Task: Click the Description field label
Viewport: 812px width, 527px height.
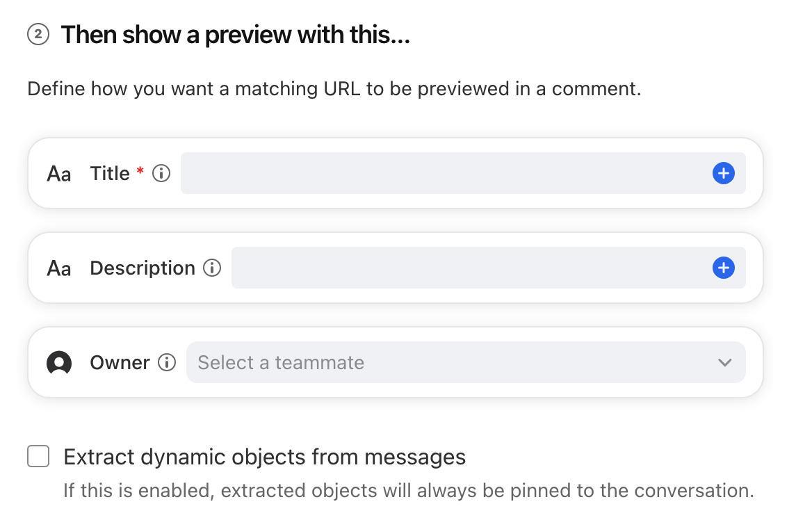Action: click(143, 268)
